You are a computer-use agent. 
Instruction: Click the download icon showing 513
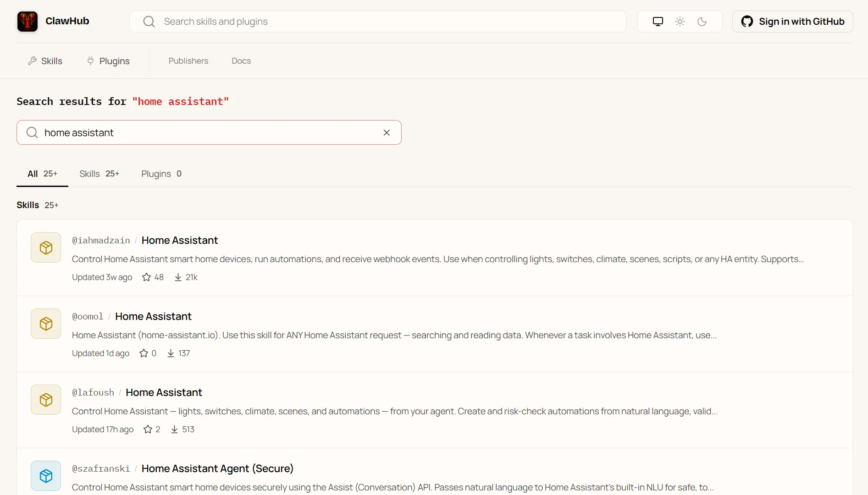(174, 429)
